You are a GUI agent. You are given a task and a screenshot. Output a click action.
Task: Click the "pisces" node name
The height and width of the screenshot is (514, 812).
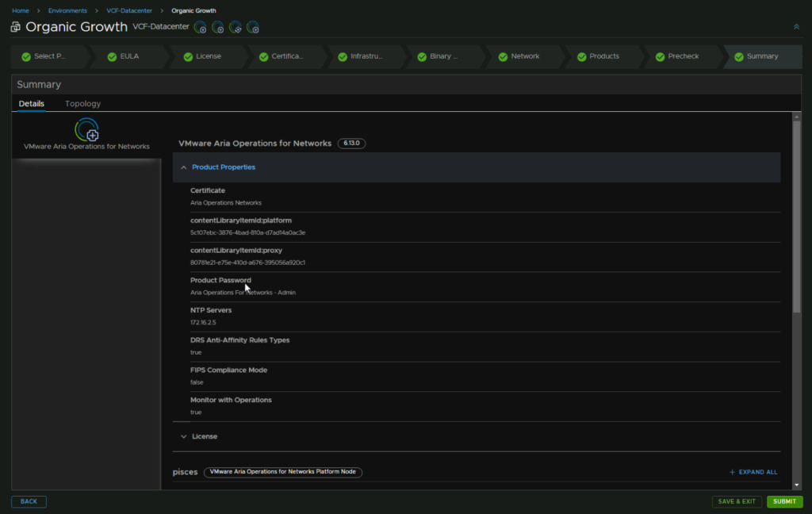(185, 472)
